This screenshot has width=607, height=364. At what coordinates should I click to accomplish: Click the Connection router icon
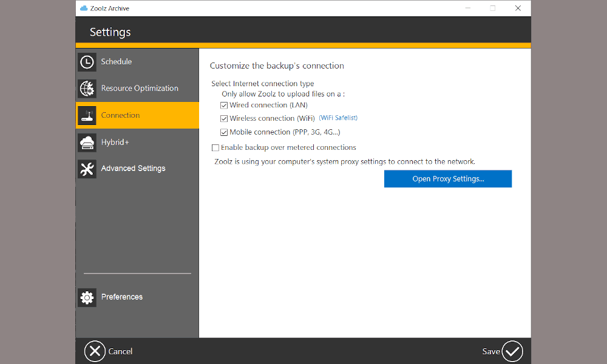[x=87, y=115]
